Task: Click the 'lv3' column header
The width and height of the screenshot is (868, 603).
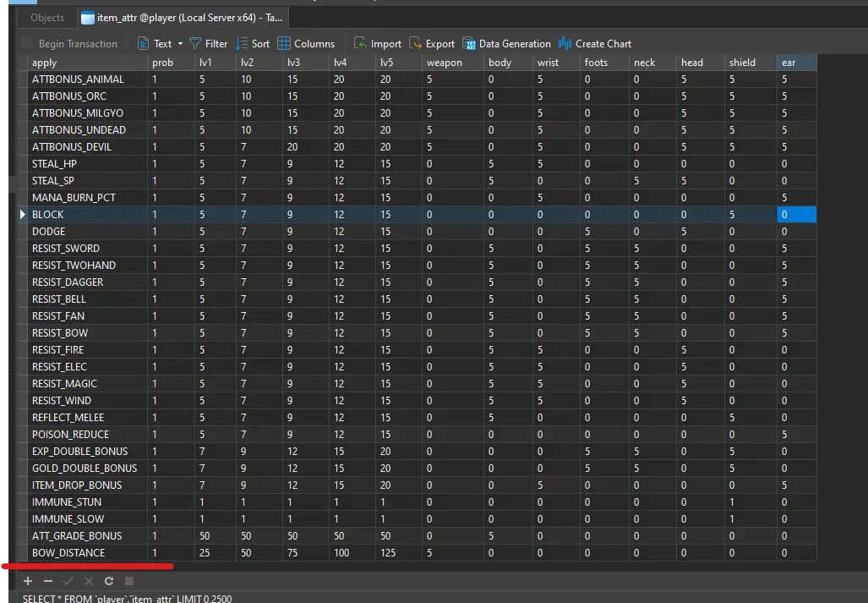Action: [x=306, y=63]
